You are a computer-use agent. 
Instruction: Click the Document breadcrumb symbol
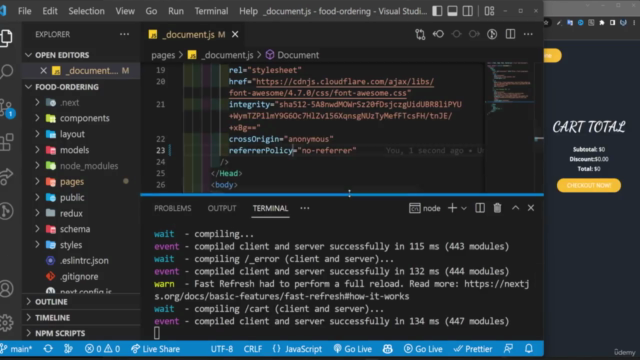click(292, 55)
